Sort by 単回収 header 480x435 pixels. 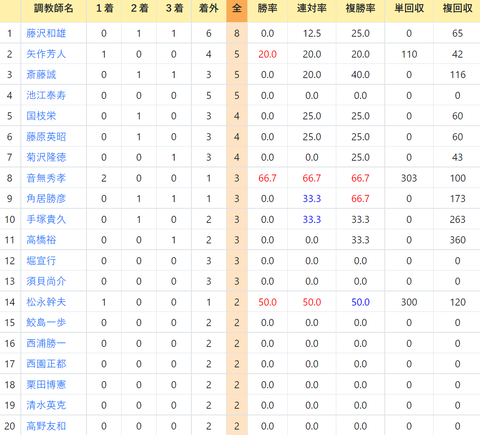click(x=409, y=8)
